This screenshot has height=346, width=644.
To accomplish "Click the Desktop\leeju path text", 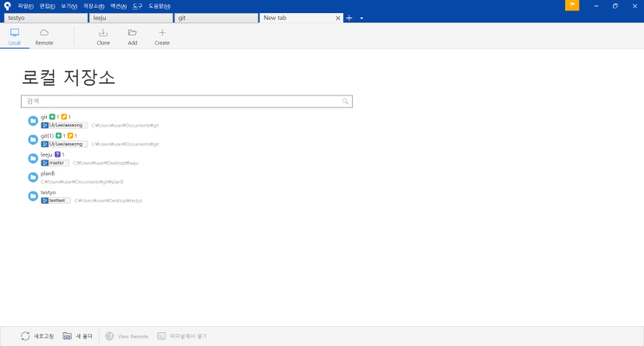I will (106, 163).
